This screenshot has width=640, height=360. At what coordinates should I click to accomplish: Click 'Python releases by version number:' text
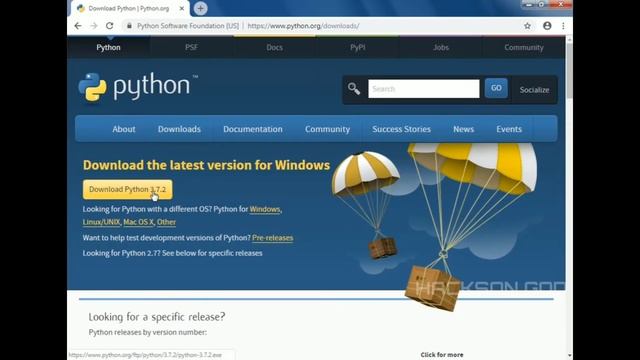click(148, 332)
